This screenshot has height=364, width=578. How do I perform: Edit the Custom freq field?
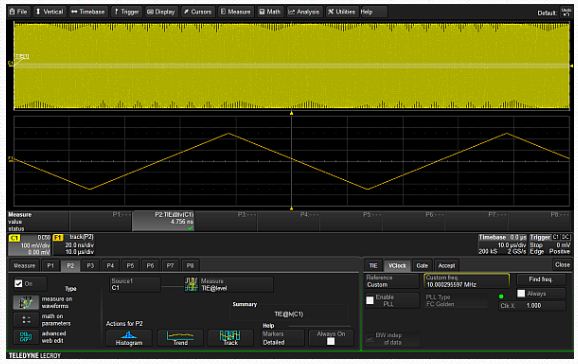[467, 281]
